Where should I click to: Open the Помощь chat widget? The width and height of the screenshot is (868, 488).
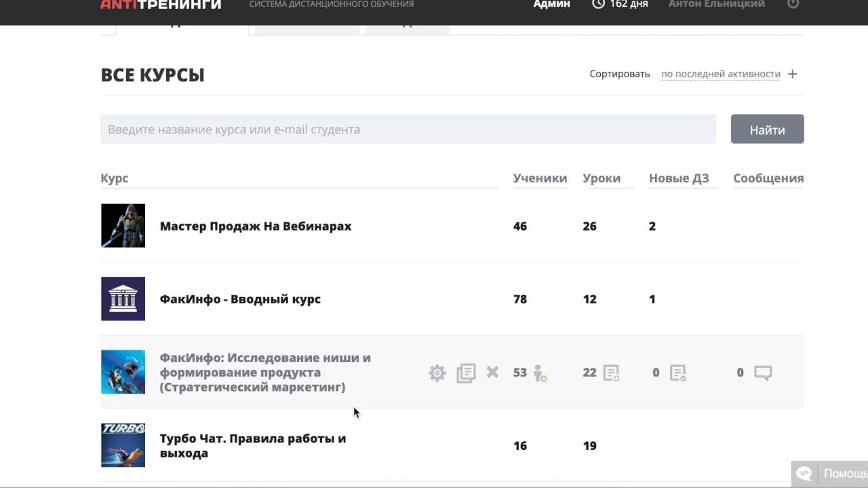[x=832, y=474]
